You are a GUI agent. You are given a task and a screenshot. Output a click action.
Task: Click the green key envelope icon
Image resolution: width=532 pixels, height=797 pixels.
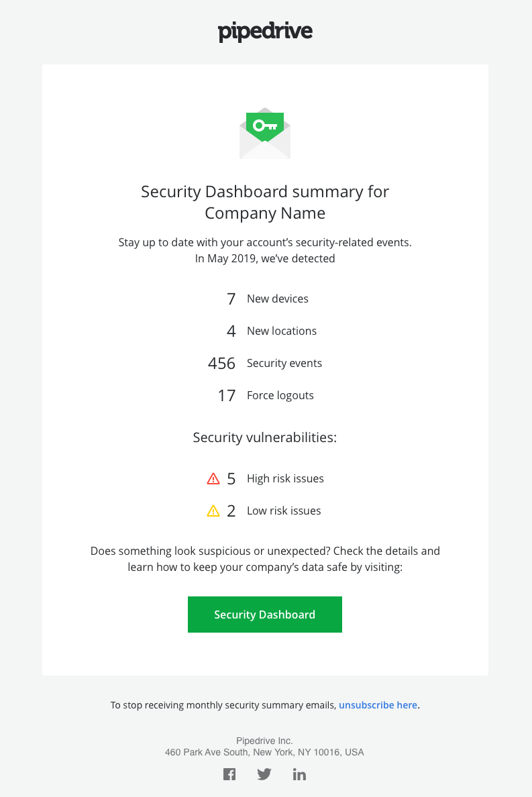pos(265,134)
